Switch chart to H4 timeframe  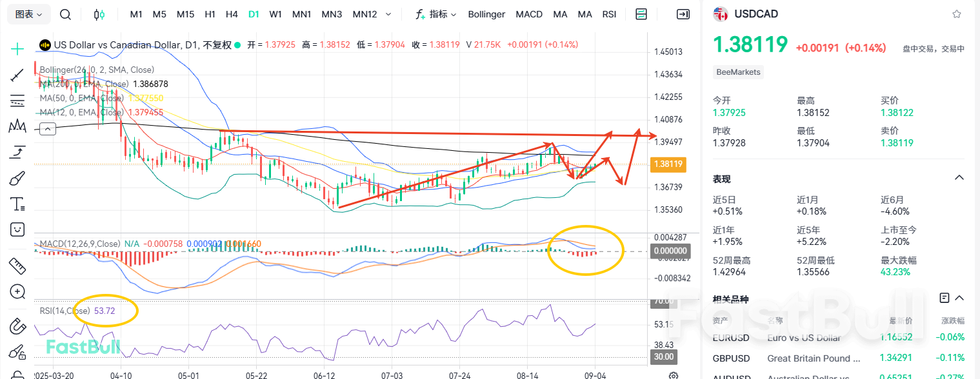[232, 14]
